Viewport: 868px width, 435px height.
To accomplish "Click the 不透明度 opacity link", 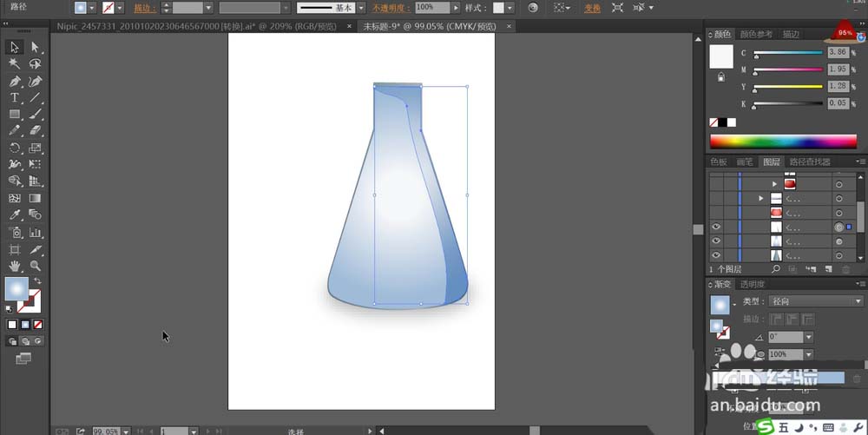I will click(x=391, y=9).
